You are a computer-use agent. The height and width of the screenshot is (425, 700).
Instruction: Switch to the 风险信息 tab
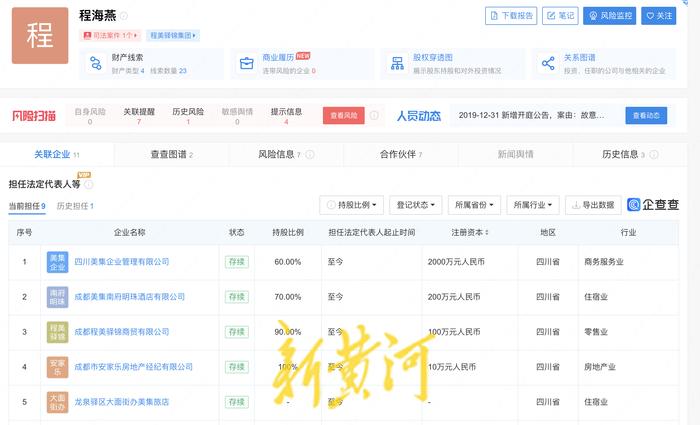pos(286,154)
